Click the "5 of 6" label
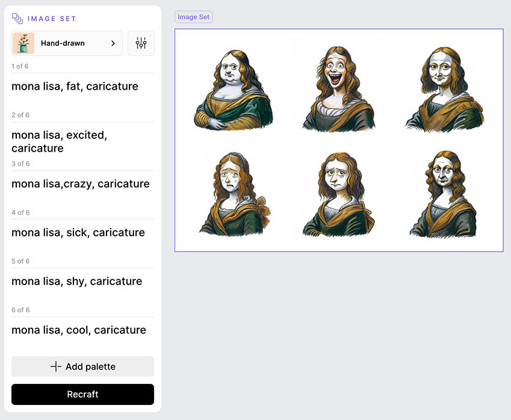The width and height of the screenshot is (511, 420). [x=20, y=261]
